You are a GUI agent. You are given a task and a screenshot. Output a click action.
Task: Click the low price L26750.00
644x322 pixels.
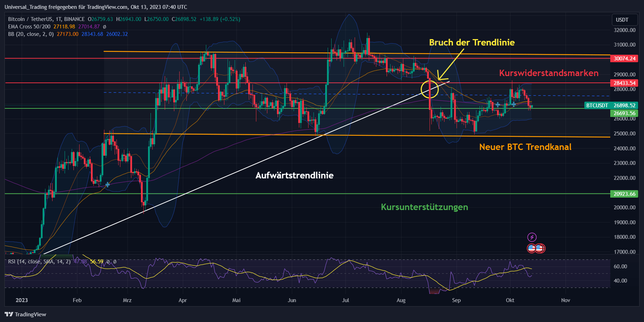(157, 19)
